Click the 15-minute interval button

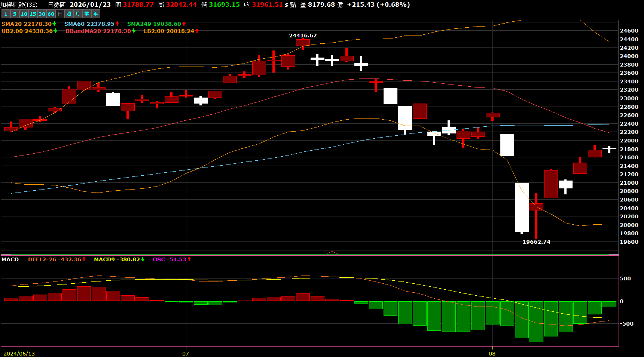coord(33,14)
